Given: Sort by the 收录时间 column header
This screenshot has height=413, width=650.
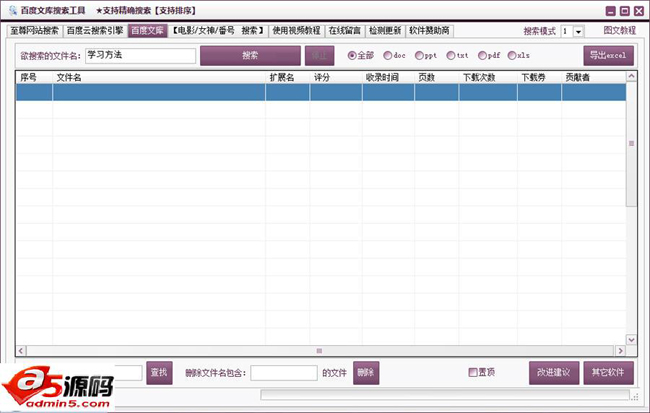Looking at the screenshot, I should [x=388, y=78].
